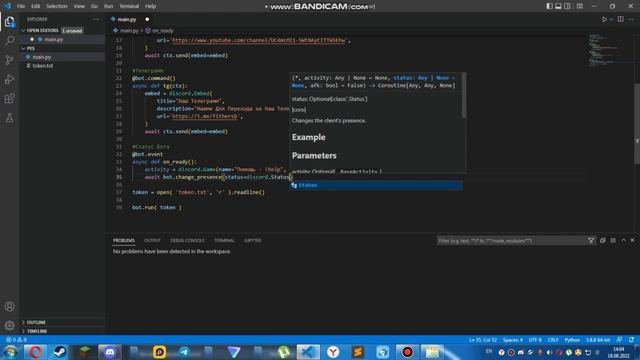The width and height of the screenshot is (640, 360).
Task: Open Opera browser from the taskbar
Action: coord(35,352)
